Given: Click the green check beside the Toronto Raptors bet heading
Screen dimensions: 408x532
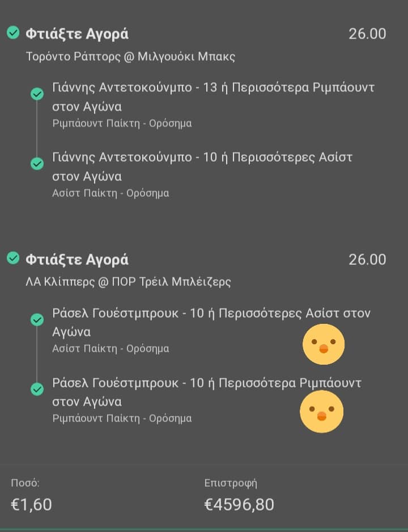Looking at the screenshot, I should 12,33.
